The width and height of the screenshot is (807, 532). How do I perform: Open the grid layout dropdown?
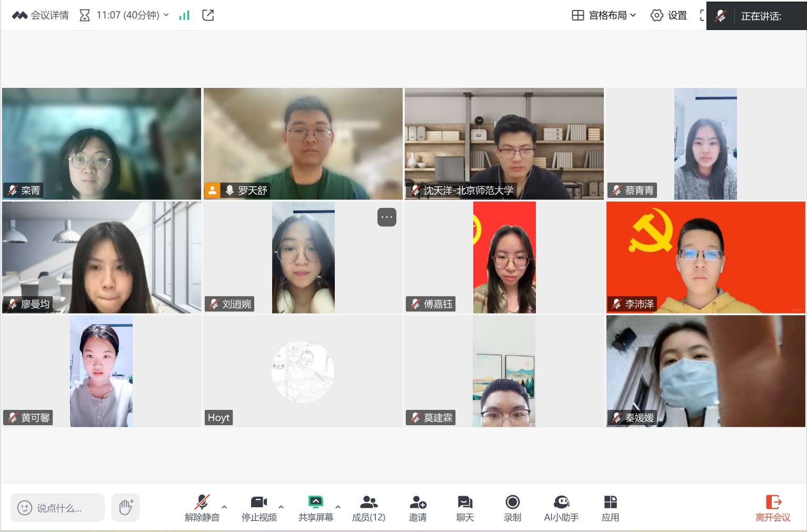coord(604,15)
